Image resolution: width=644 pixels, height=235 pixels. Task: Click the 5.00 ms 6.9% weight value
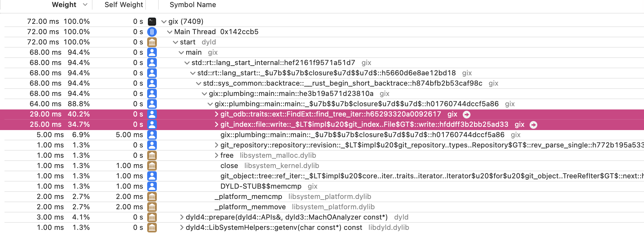coord(63,135)
